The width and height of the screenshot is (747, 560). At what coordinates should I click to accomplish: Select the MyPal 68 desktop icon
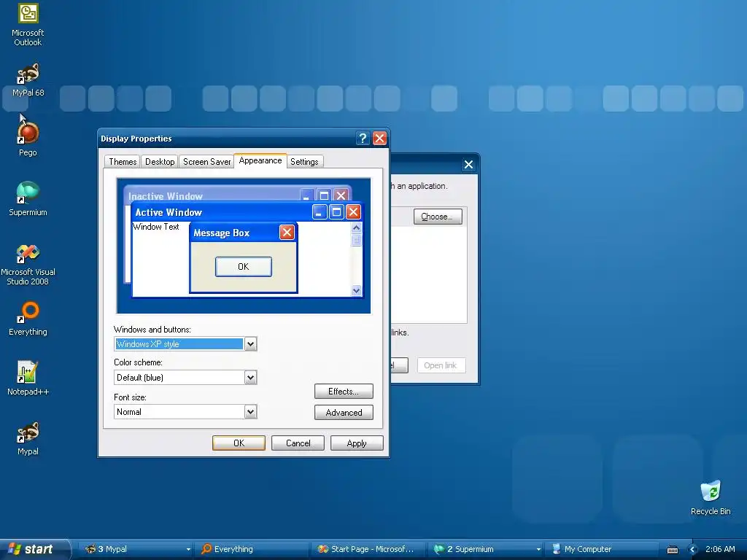point(28,80)
